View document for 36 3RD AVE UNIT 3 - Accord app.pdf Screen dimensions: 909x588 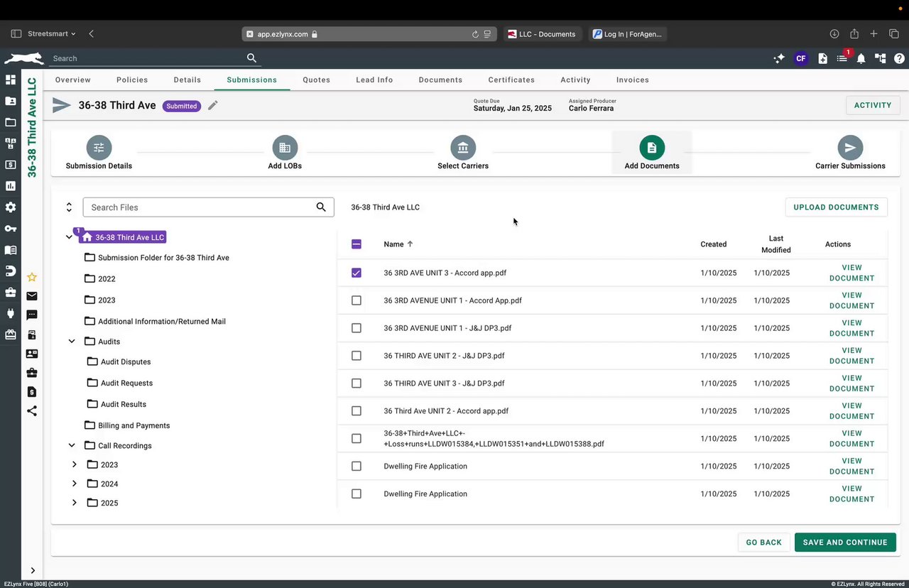pyautogui.click(x=852, y=273)
